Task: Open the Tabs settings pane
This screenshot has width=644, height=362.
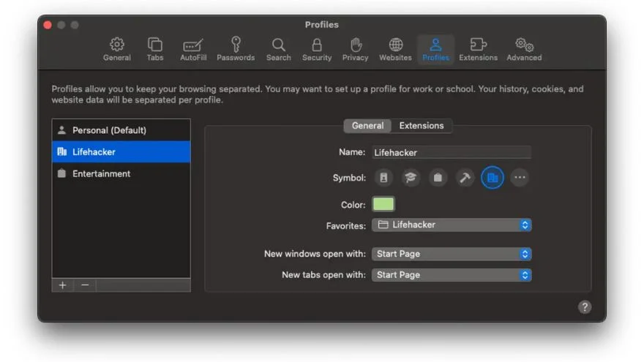Action: pos(155,49)
